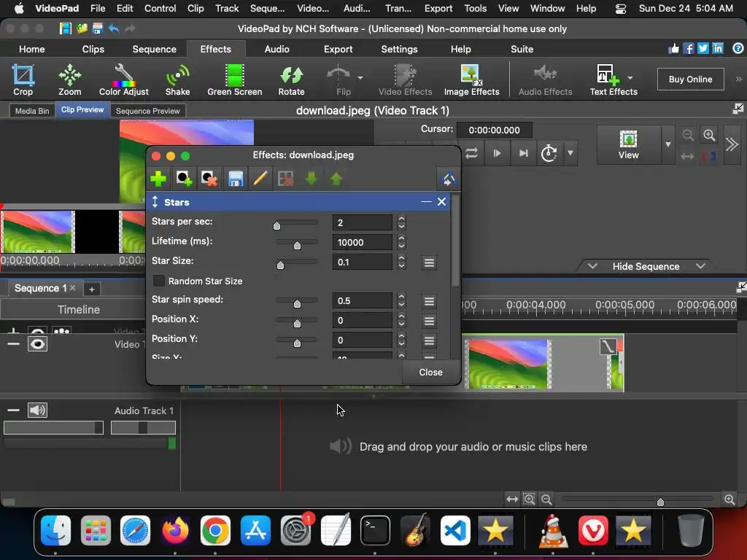Screen dimensions: 747x560
Task: Open Position X keyframe menu
Action: pos(429,321)
